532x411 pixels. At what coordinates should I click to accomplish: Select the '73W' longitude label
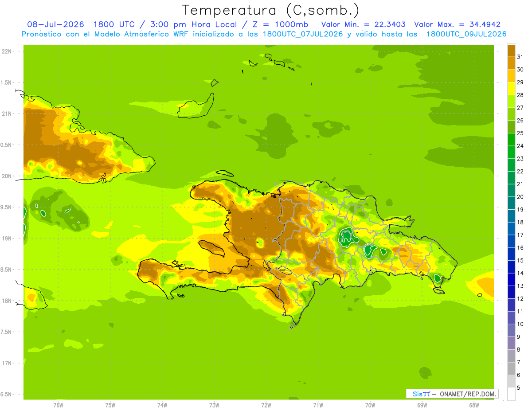[x=214, y=405]
